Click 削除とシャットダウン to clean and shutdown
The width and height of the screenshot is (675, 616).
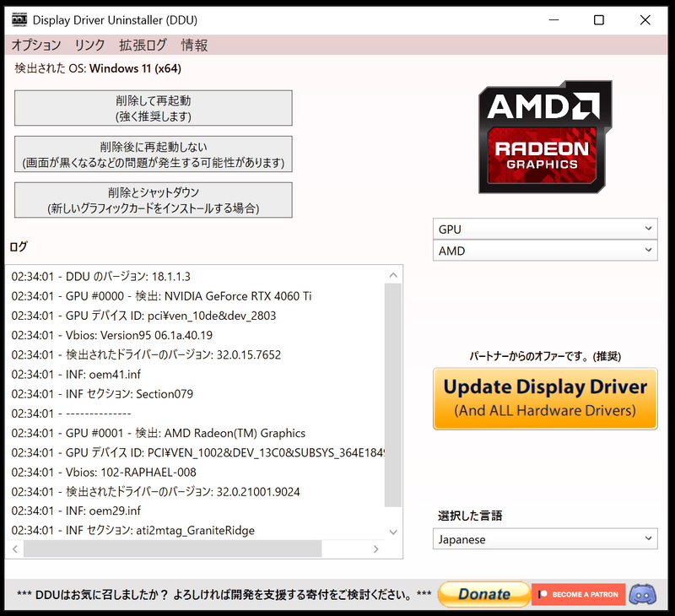(154, 199)
